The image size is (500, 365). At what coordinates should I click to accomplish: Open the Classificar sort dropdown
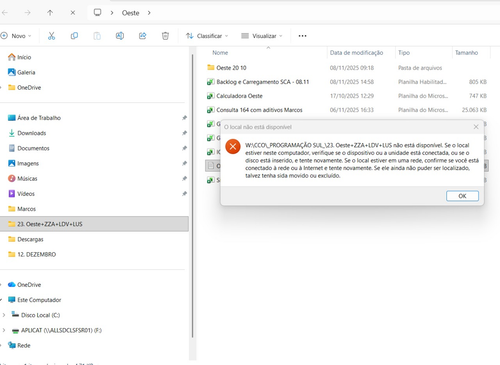[207, 36]
